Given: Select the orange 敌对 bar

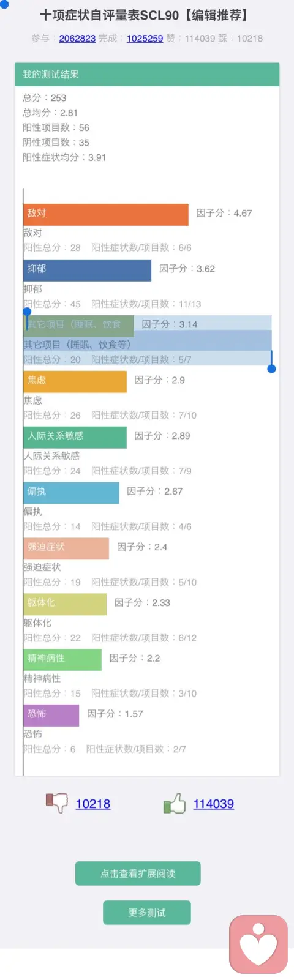Looking at the screenshot, I should pyautogui.click(x=106, y=214).
